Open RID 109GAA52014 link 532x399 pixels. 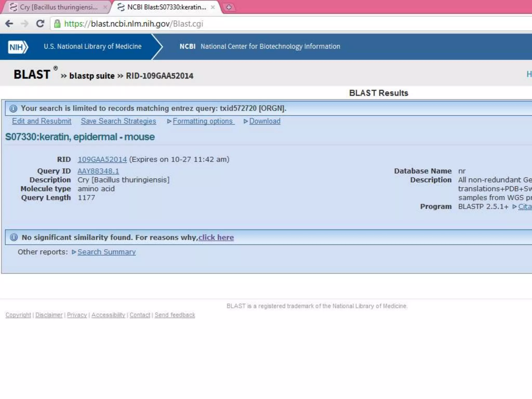pyautogui.click(x=102, y=159)
